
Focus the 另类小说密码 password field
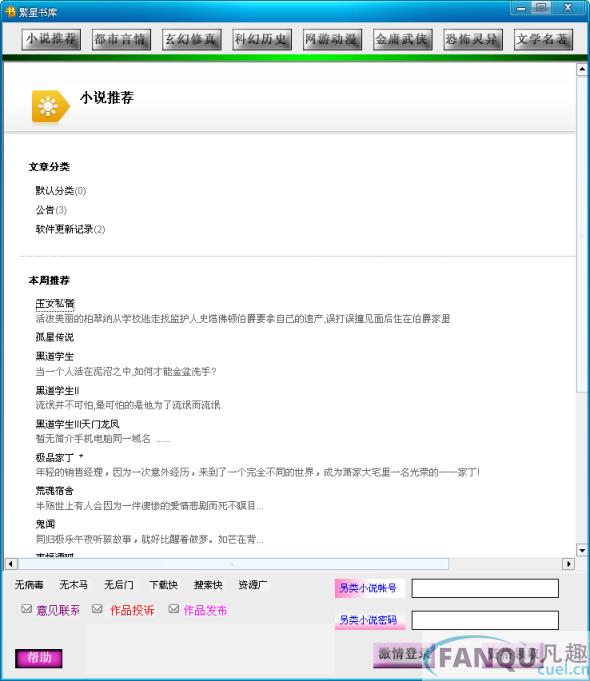pyautogui.click(x=485, y=620)
